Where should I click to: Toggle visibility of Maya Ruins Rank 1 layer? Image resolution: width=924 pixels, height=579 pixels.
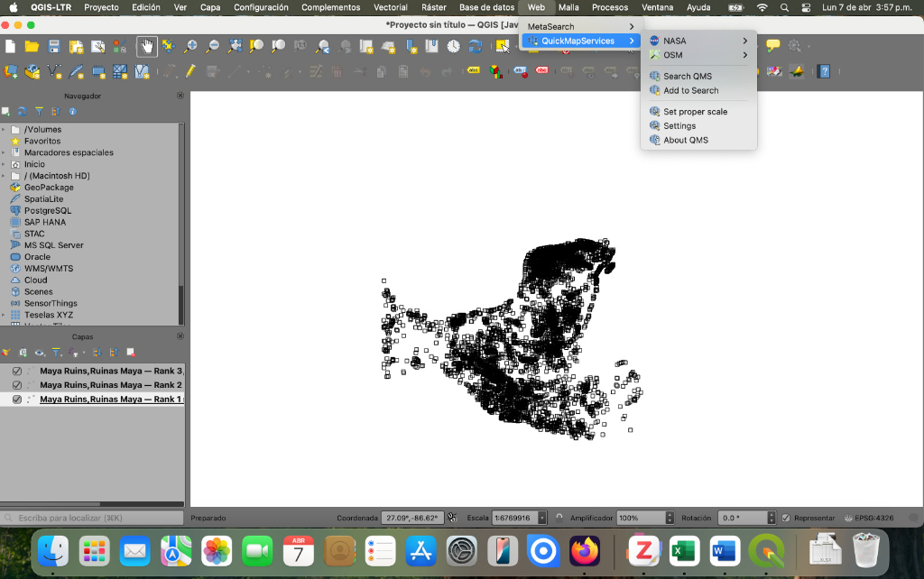pyautogui.click(x=17, y=400)
